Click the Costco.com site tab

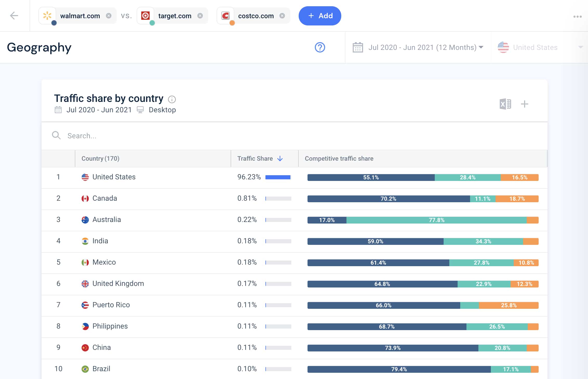253,16
